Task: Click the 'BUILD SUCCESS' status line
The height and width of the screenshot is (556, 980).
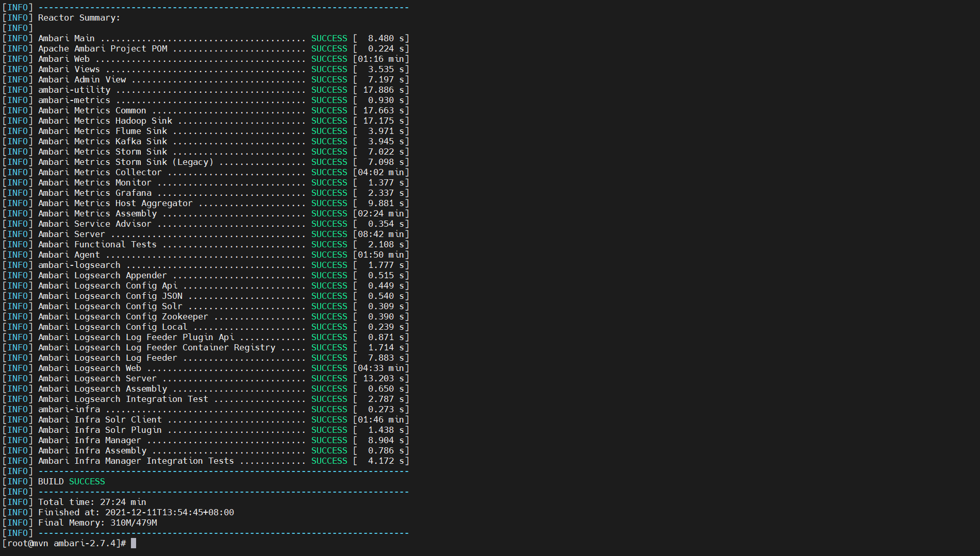Action: 72,481
